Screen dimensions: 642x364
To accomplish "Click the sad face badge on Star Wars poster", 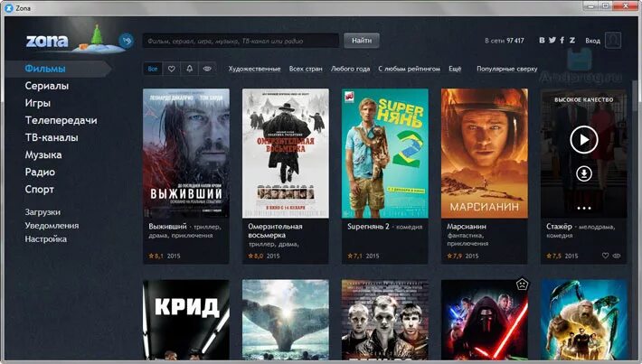I will point(522,284).
